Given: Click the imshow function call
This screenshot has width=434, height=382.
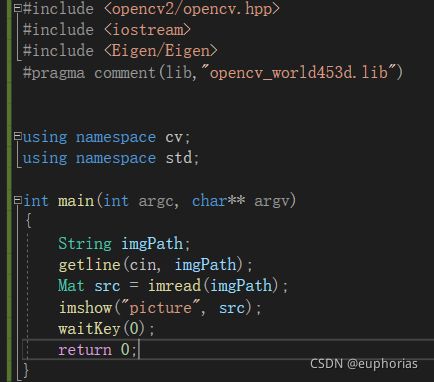Looking at the screenshot, I should (85, 307).
